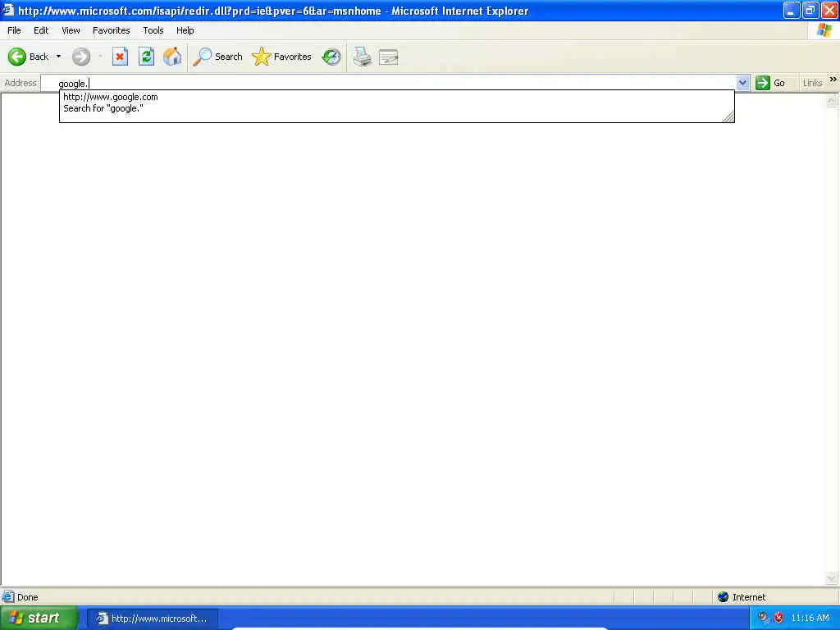Click the 11:16 AM clock

pos(810,618)
